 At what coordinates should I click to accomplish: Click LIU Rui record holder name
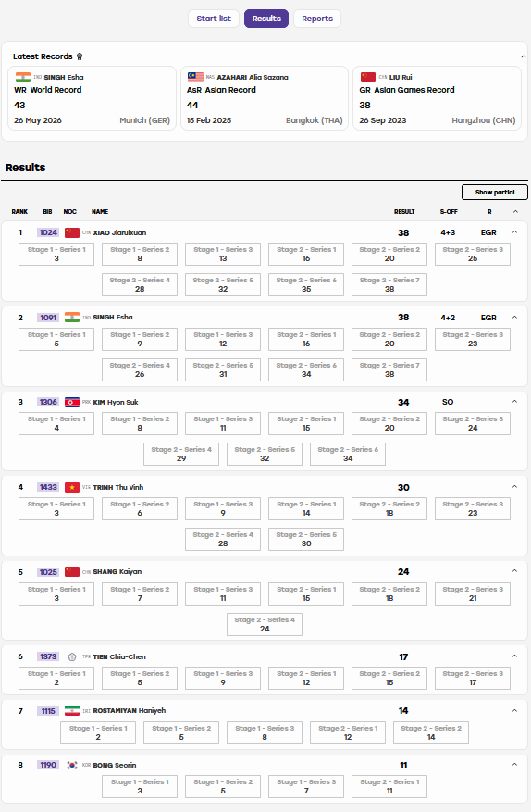tap(401, 77)
